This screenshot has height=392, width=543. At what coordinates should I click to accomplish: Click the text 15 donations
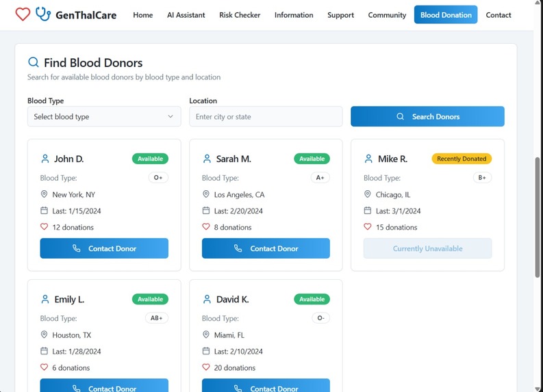(396, 227)
